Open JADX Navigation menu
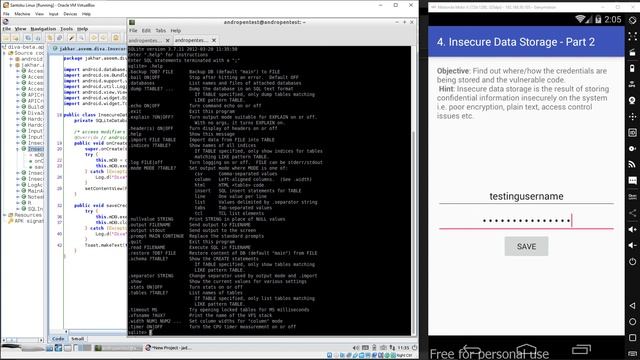This screenshot has height=360, width=640. (43, 29)
